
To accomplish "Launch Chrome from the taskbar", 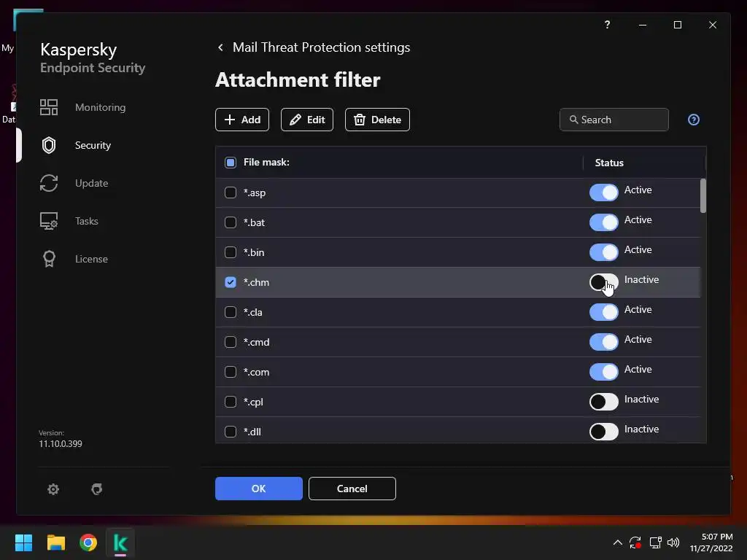I will point(88,542).
